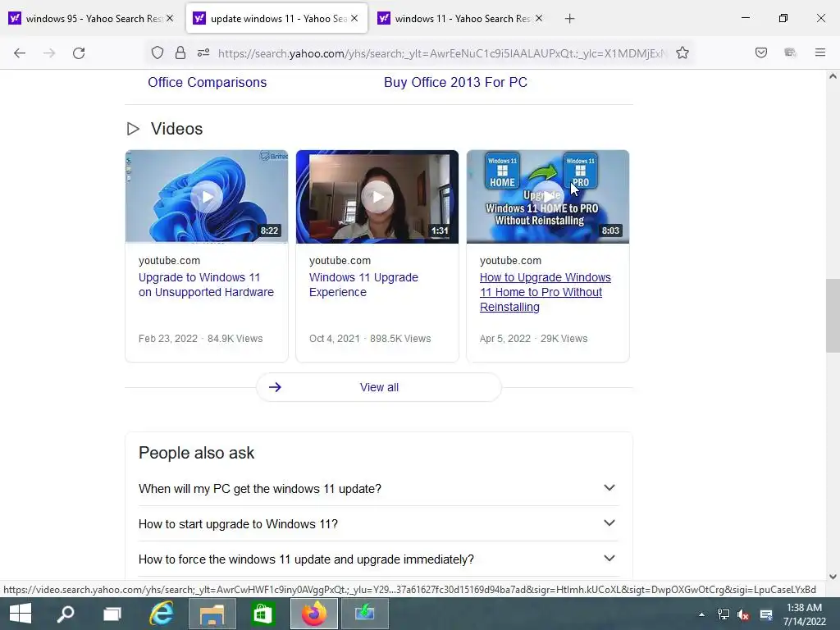
Task: Open network status tray icon
Action: coord(724,615)
